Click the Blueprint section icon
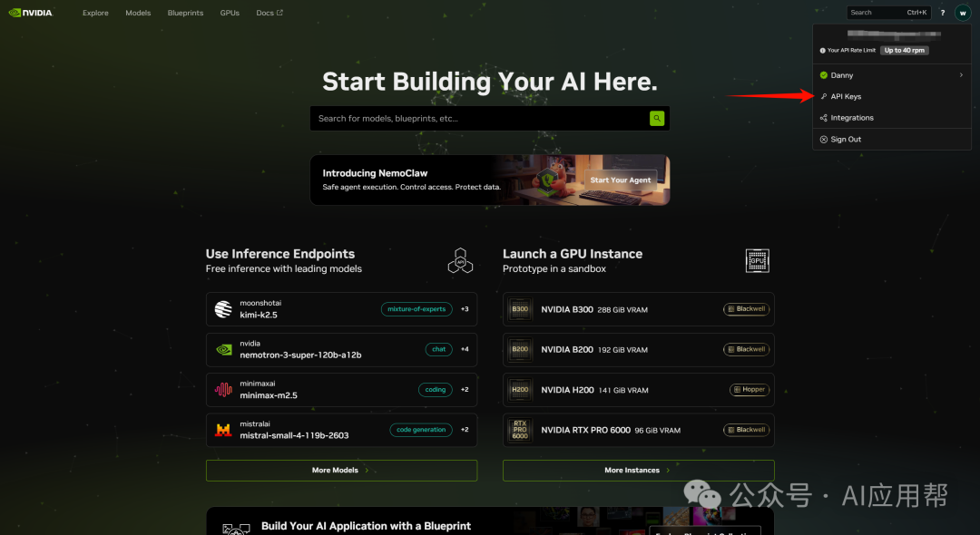This screenshot has width=980, height=535. click(x=236, y=530)
